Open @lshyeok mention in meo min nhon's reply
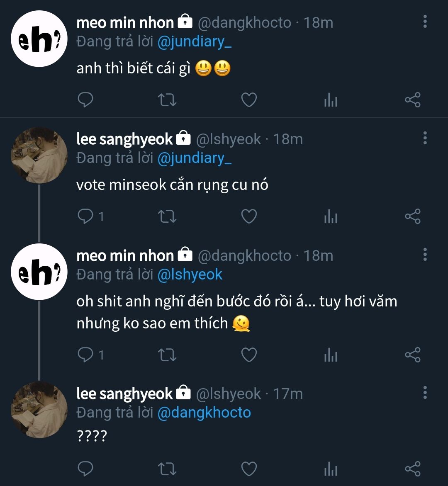The height and width of the screenshot is (486, 448). coord(190,275)
